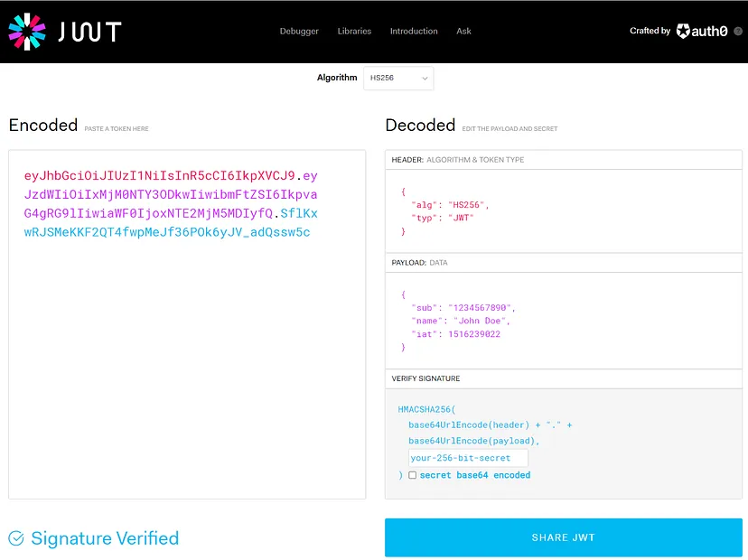Click inside the Encoded token text area
Viewport: 748px width, 560px height.
(187, 324)
